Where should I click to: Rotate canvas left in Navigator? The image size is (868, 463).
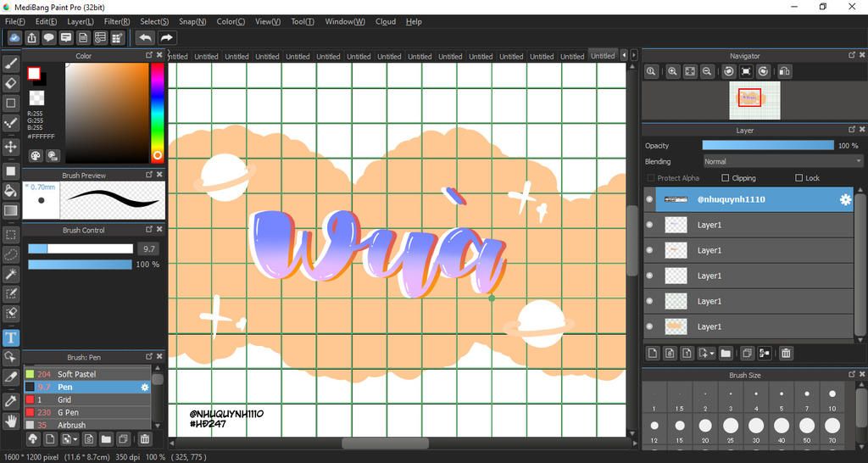pyautogui.click(x=729, y=71)
